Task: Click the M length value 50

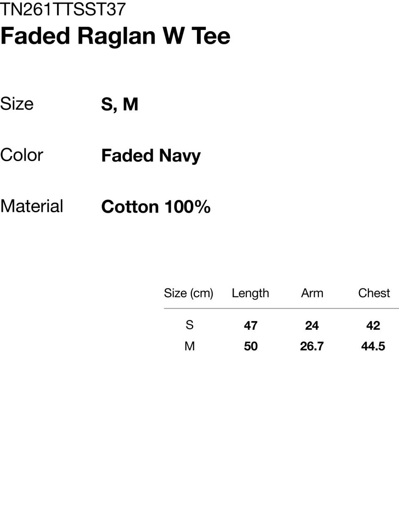Action: point(251,346)
